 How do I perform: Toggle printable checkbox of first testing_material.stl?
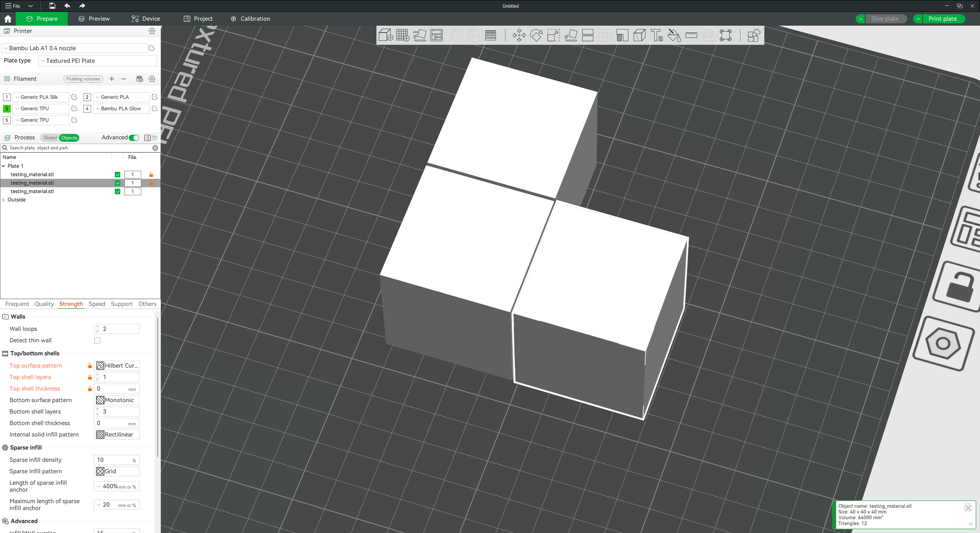[x=118, y=174]
